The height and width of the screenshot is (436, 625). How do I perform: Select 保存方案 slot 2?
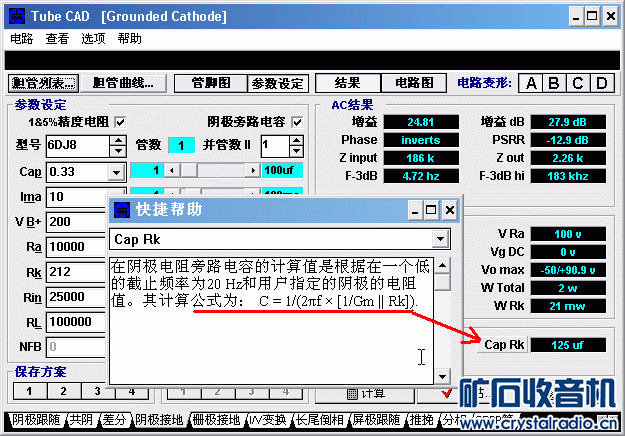click(x=64, y=391)
